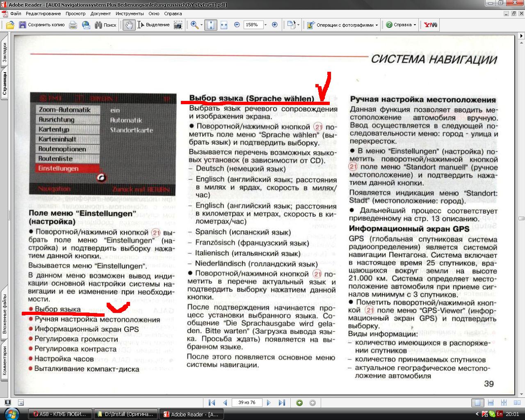Click the Поиск search button
The height and width of the screenshot is (420, 525).
point(105,25)
